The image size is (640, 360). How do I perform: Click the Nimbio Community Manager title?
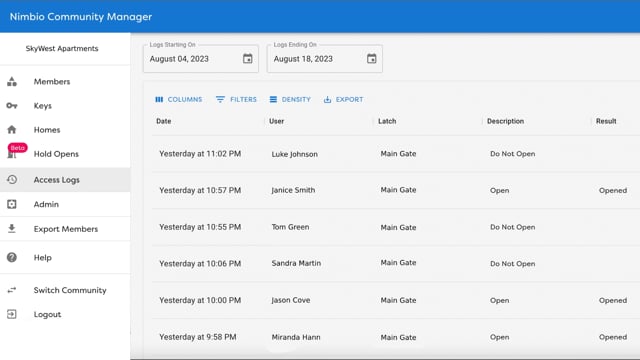[x=81, y=17]
